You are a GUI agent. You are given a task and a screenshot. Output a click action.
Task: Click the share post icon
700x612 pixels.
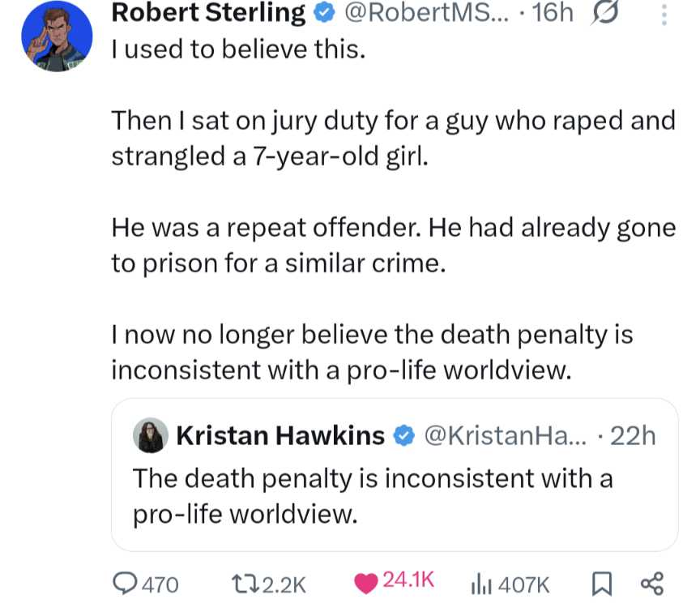[x=651, y=581]
